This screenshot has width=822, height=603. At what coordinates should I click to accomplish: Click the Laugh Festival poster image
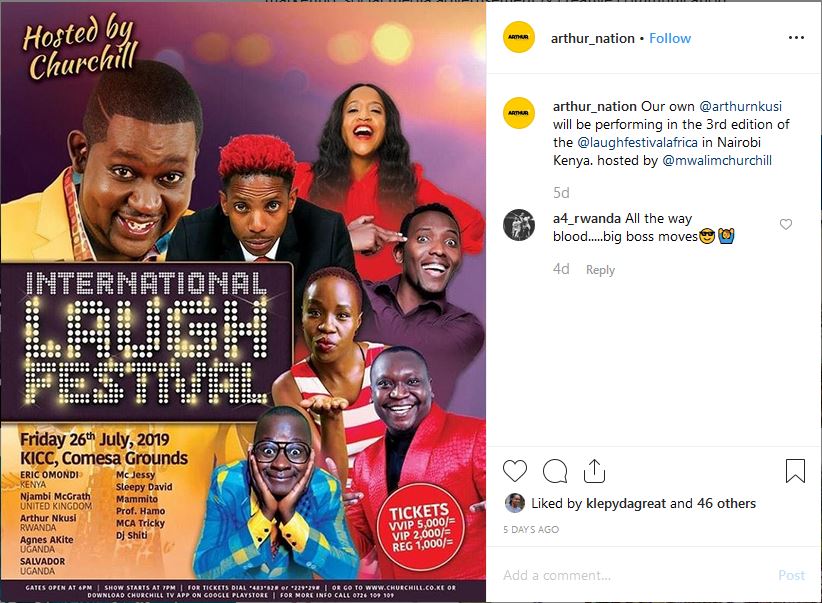[x=243, y=302]
